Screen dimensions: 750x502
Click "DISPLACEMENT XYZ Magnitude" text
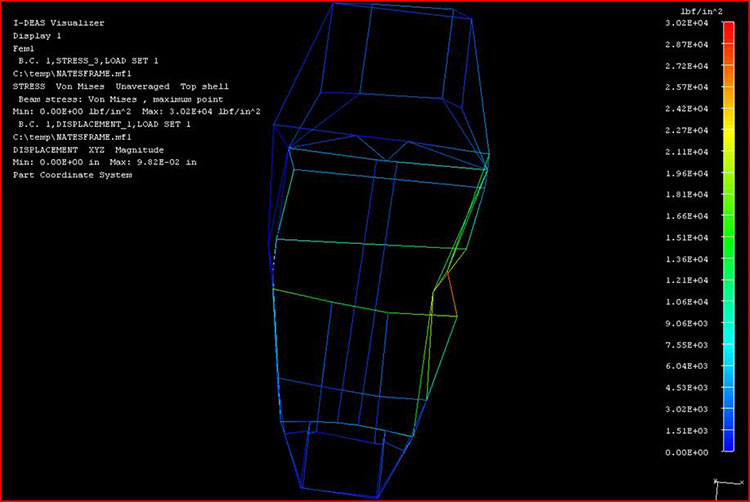coord(88,150)
